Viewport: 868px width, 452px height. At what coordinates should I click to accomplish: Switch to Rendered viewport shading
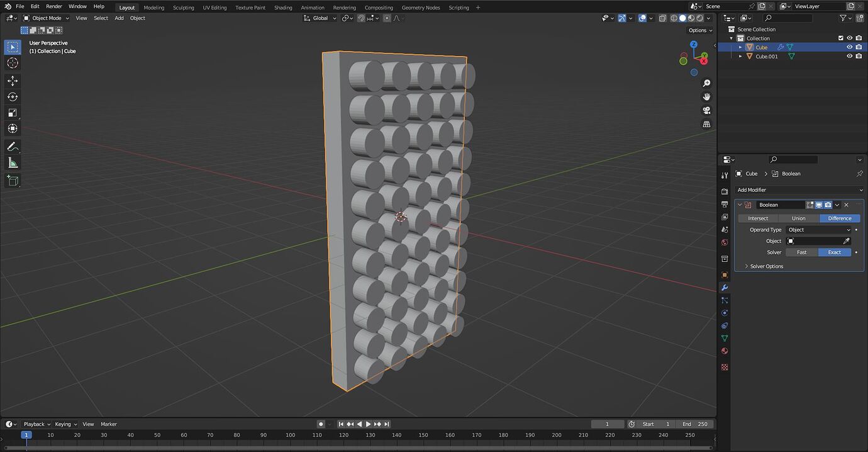(x=699, y=18)
